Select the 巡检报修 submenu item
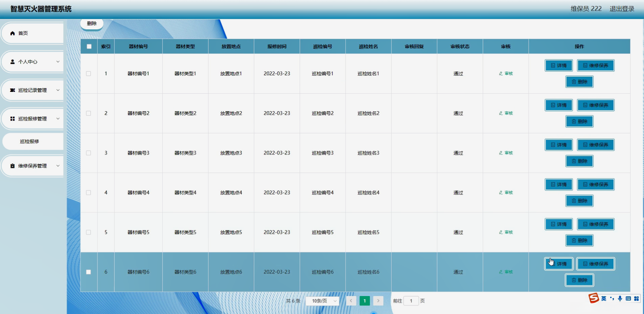 click(x=33, y=142)
